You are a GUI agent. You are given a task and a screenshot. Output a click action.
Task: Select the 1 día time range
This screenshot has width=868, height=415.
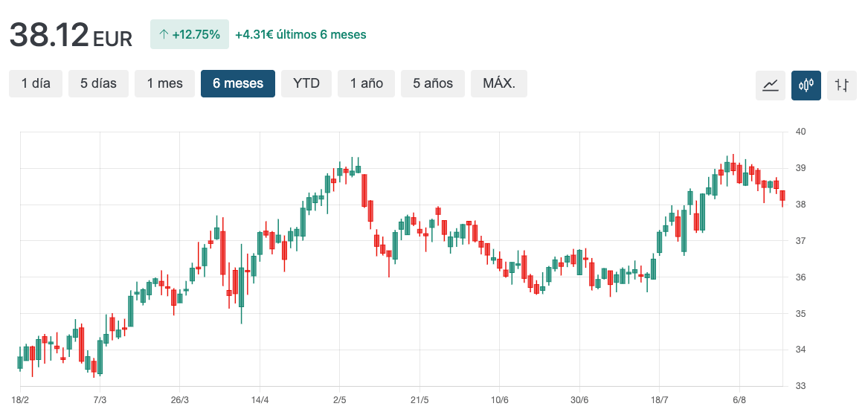pos(36,83)
